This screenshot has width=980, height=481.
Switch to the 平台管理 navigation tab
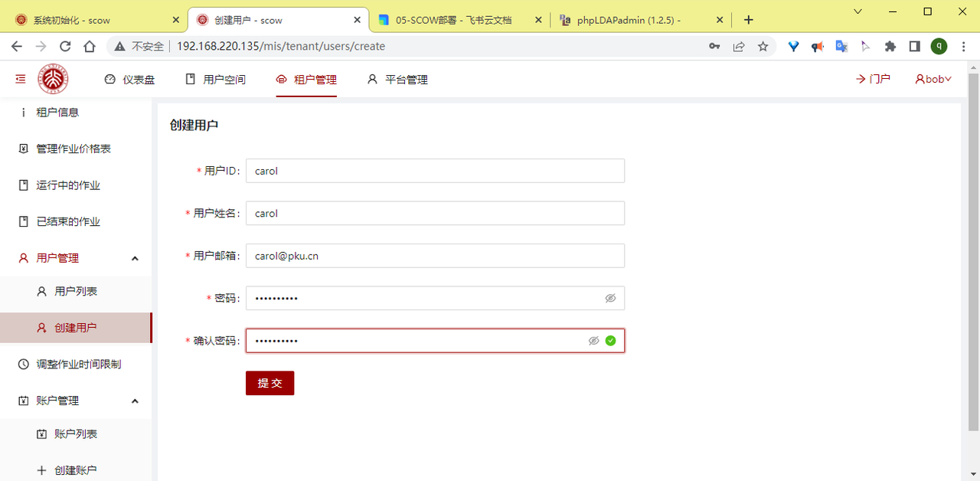[397, 79]
